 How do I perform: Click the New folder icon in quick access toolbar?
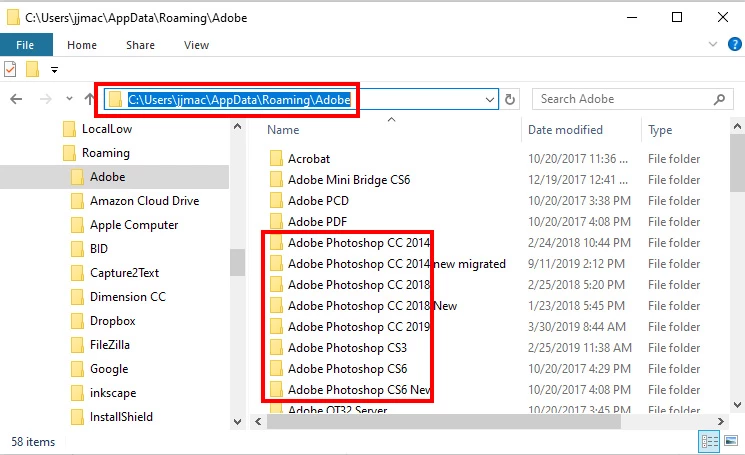(32, 69)
